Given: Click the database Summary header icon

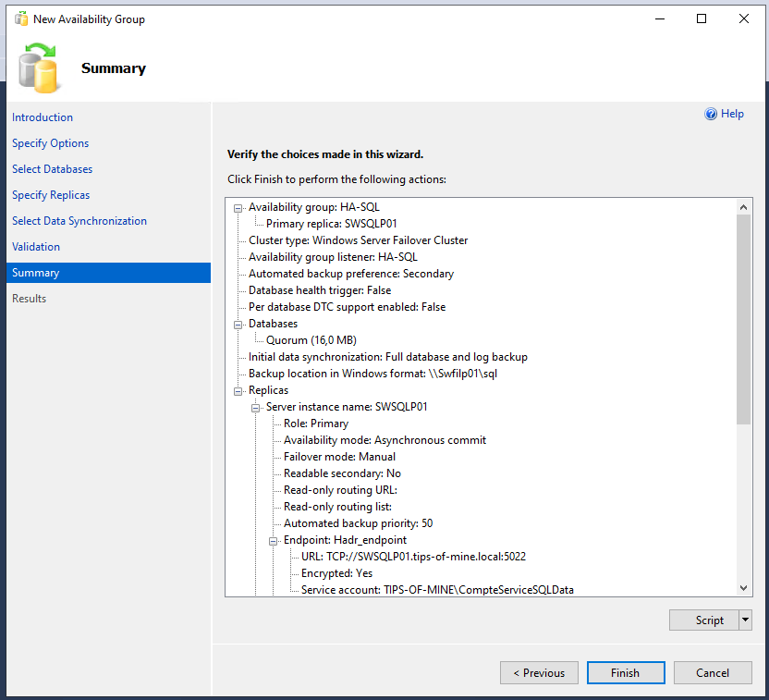Looking at the screenshot, I should coord(38,68).
